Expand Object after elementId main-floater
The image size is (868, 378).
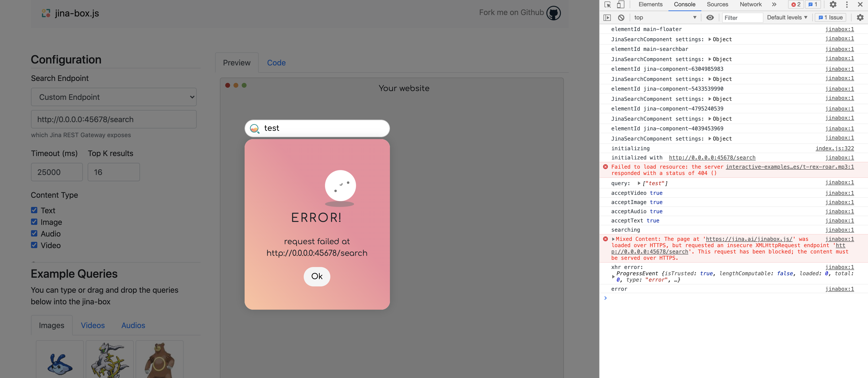(x=710, y=39)
